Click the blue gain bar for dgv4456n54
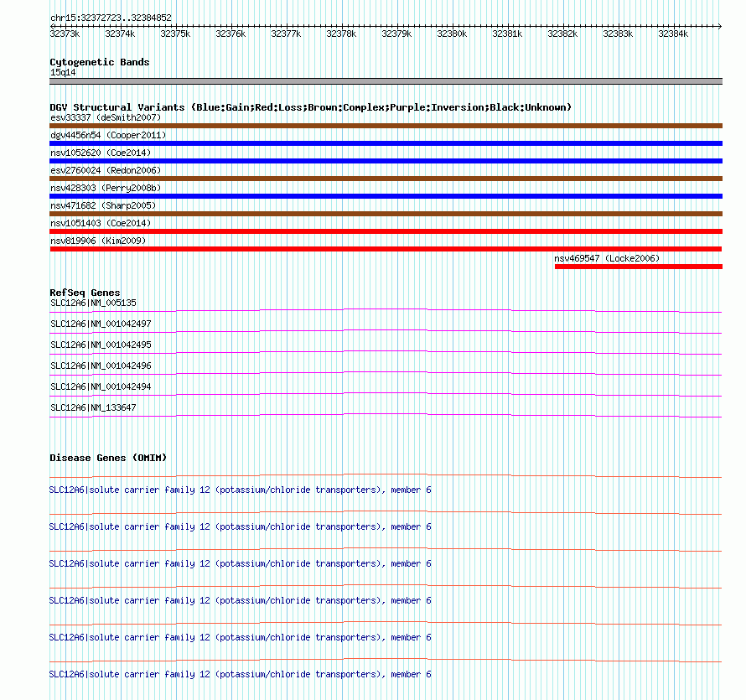The width and height of the screenshot is (746, 700). [x=386, y=143]
